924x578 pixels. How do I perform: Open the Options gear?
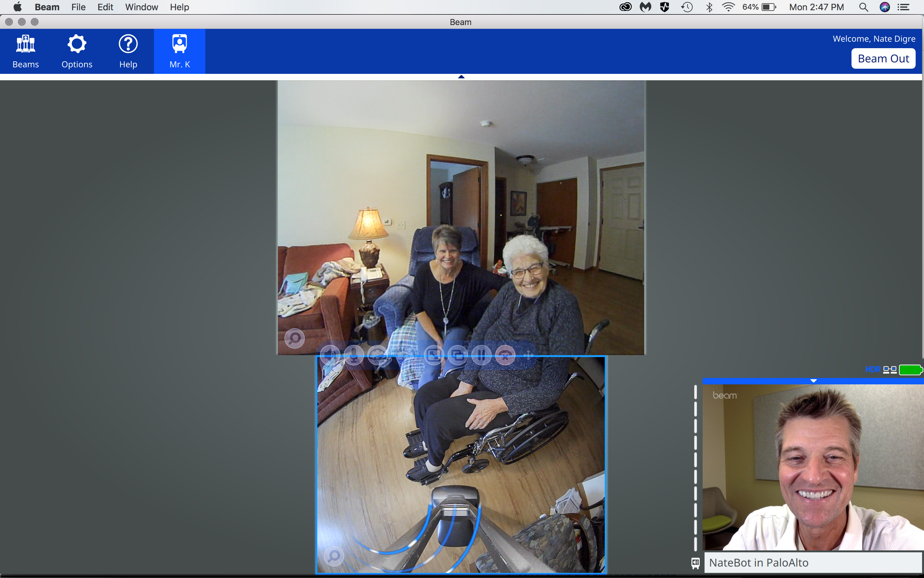click(77, 51)
